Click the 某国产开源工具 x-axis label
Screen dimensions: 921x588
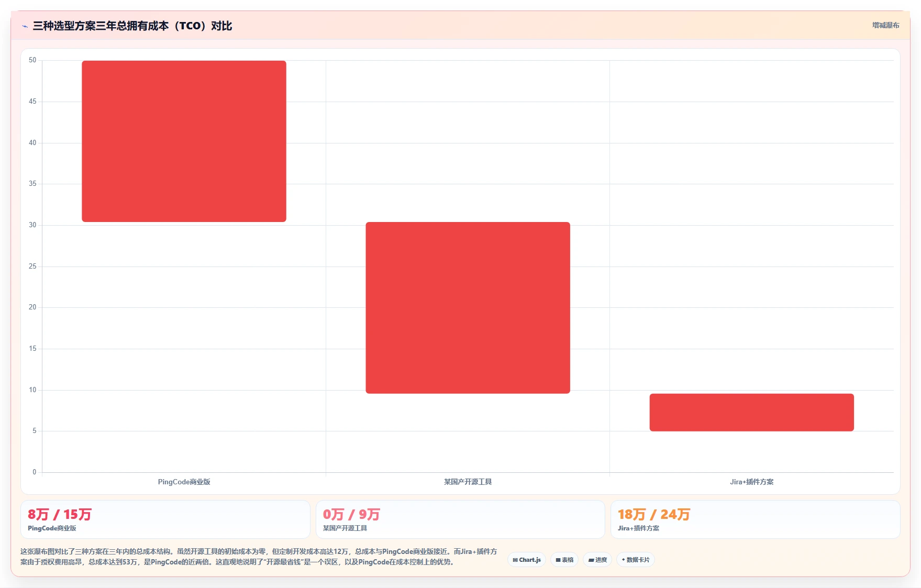(x=468, y=482)
